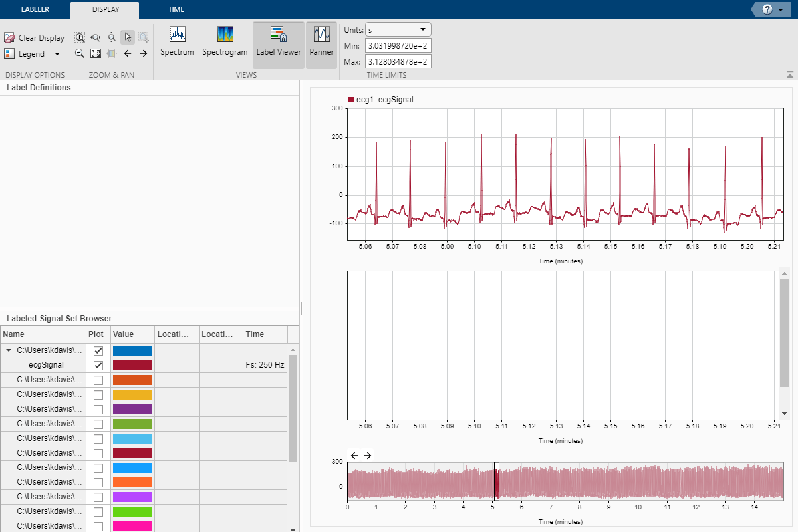Image resolution: width=798 pixels, height=532 pixels.
Task: Collapse the first file tree node
Action: pyautogui.click(x=9, y=350)
